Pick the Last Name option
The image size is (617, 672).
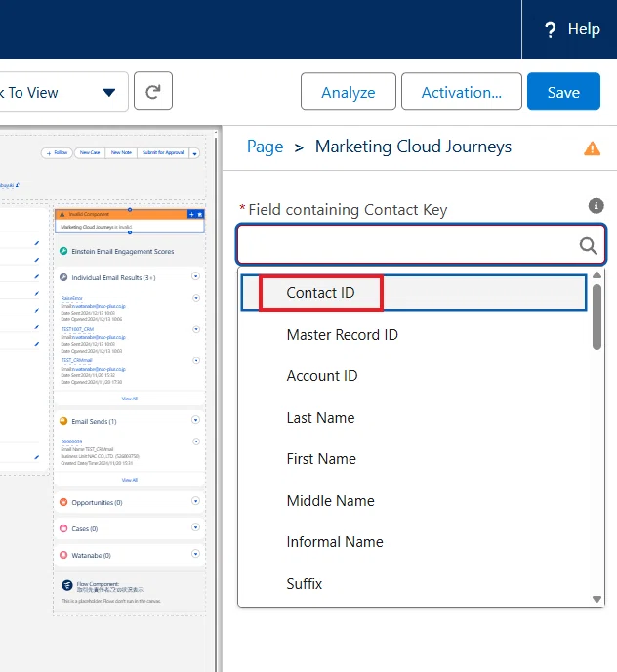pyautogui.click(x=414, y=417)
